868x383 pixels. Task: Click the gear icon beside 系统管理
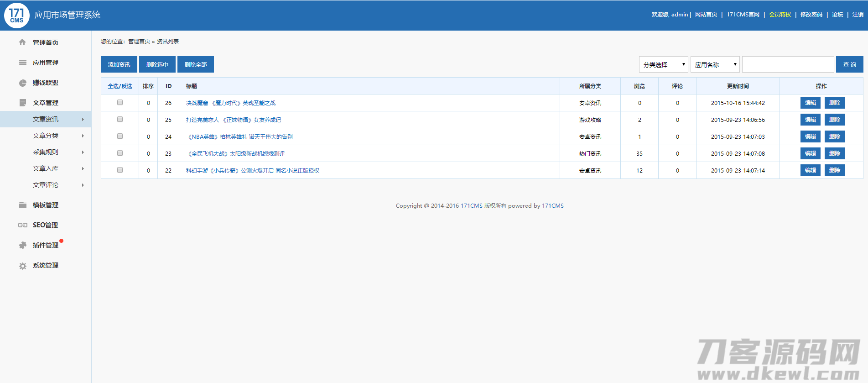pyautogui.click(x=22, y=266)
